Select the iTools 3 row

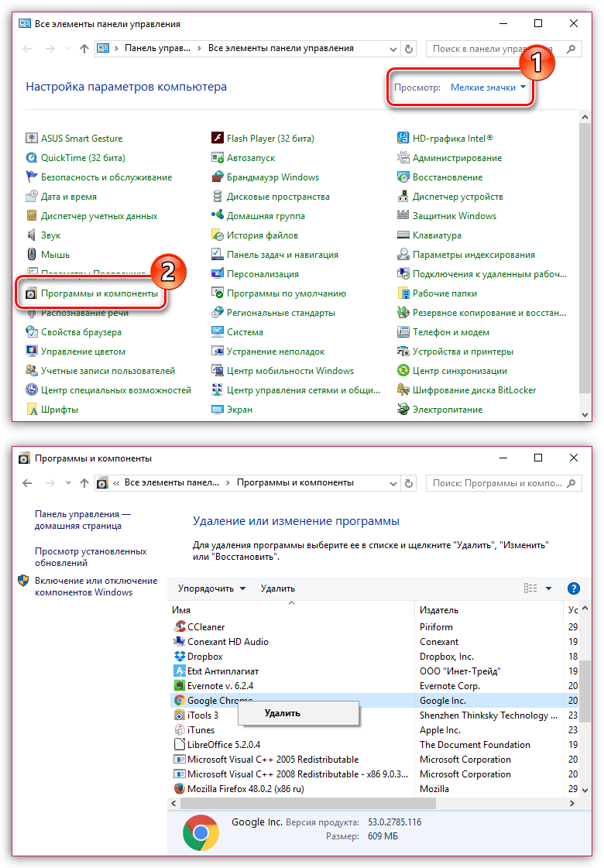point(374,715)
